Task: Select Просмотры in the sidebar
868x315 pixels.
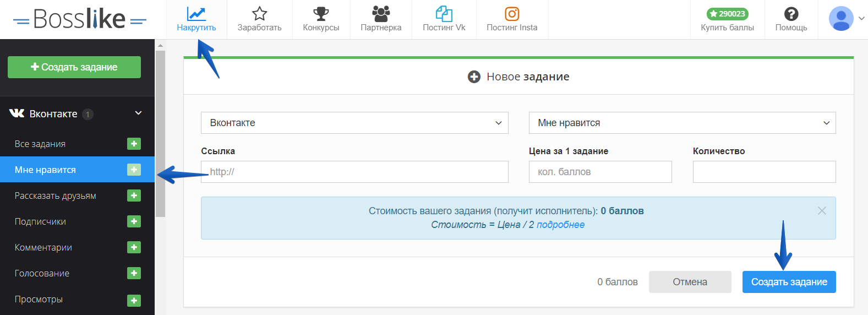Action: [x=39, y=299]
